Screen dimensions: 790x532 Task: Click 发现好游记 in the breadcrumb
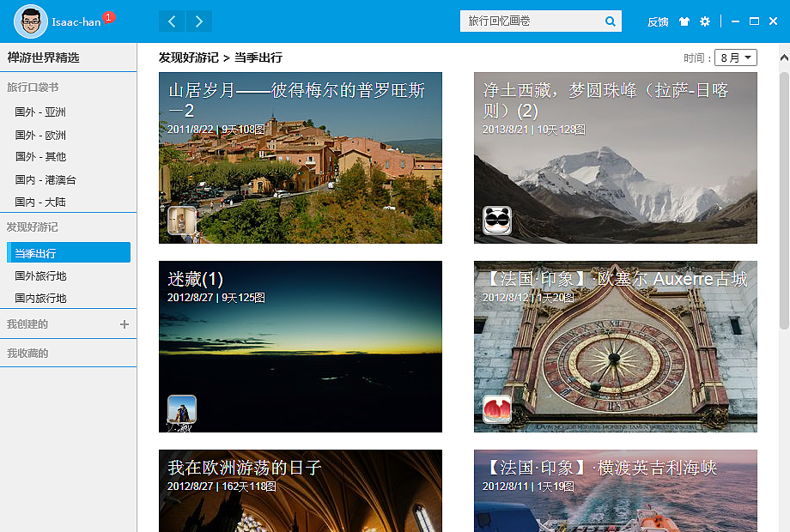click(189, 57)
